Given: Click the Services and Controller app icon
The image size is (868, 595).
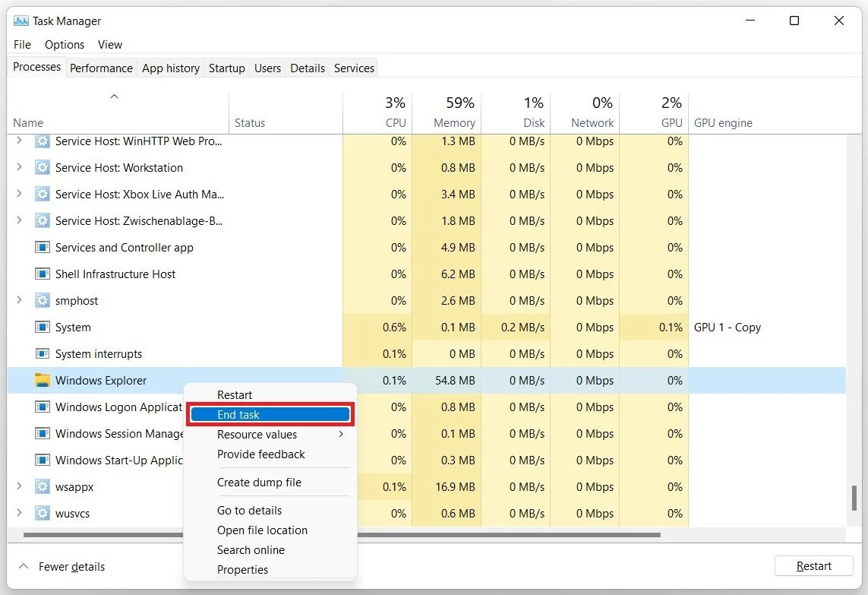Looking at the screenshot, I should click(42, 248).
